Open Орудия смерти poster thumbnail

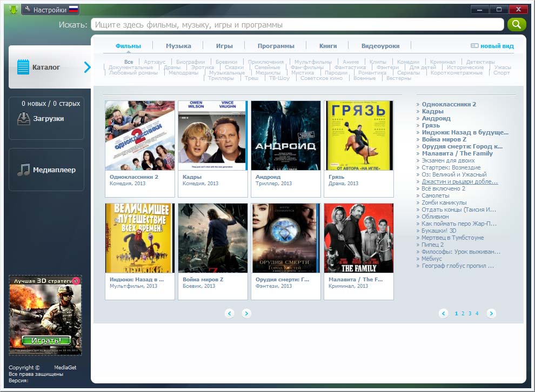[285, 238]
